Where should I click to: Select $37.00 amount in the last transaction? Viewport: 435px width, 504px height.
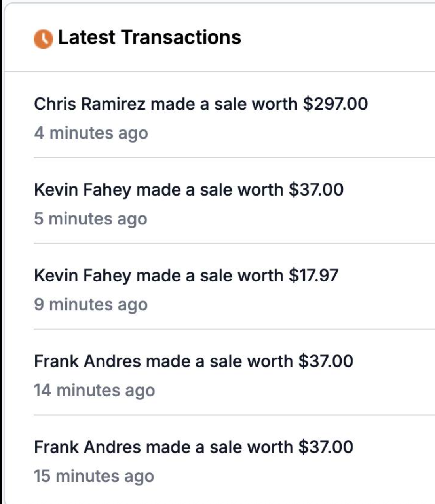pyautogui.click(x=325, y=447)
